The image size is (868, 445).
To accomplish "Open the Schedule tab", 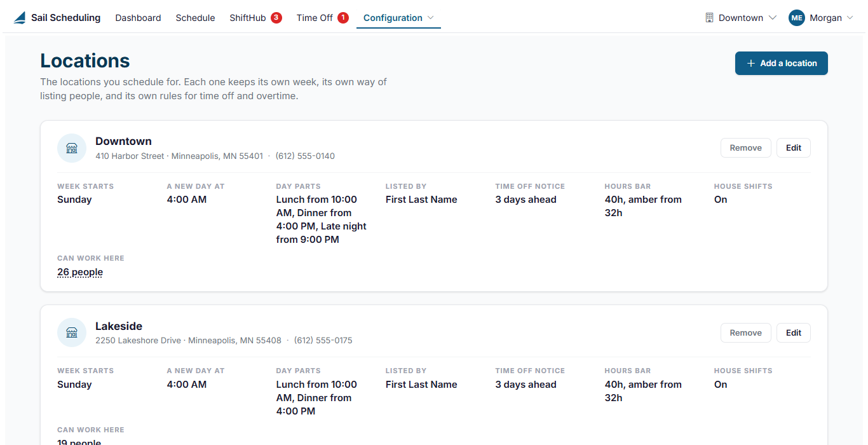I will (x=195, y=18).
